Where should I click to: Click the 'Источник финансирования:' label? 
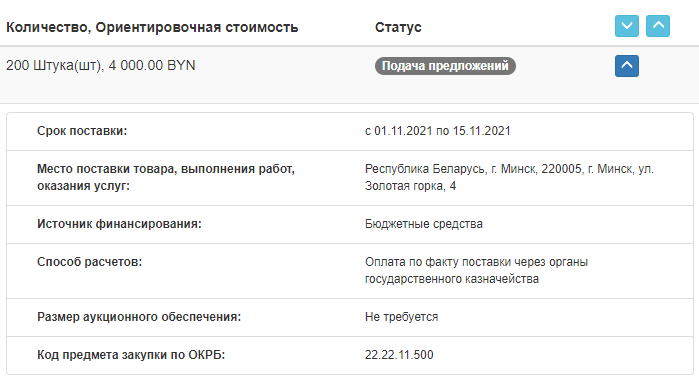coord(119,224)
